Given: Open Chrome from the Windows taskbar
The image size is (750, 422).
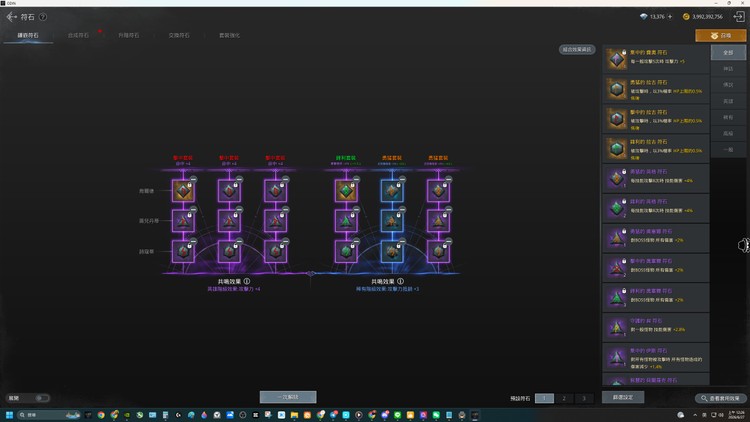Looking at the screenshot, I should click(x=101, y=415).
